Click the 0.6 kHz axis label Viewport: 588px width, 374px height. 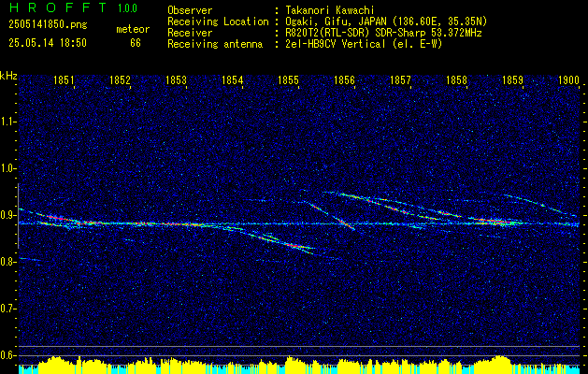[x=8, y=355]
